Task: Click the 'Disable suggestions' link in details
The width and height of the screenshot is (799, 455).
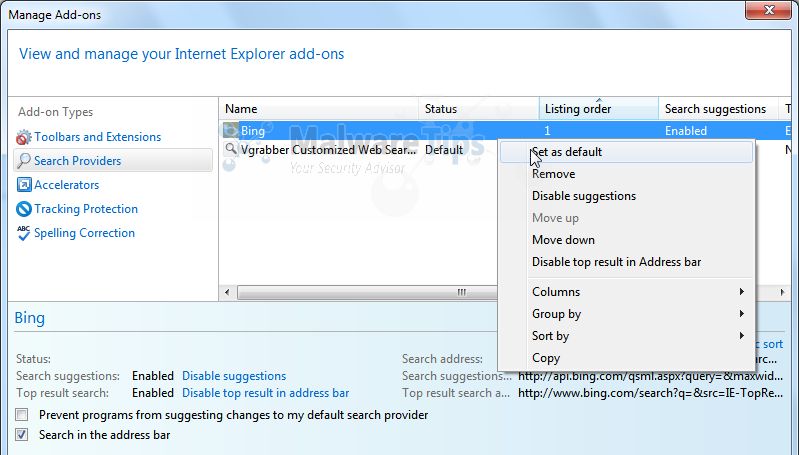Action: (x=234, y=376)
